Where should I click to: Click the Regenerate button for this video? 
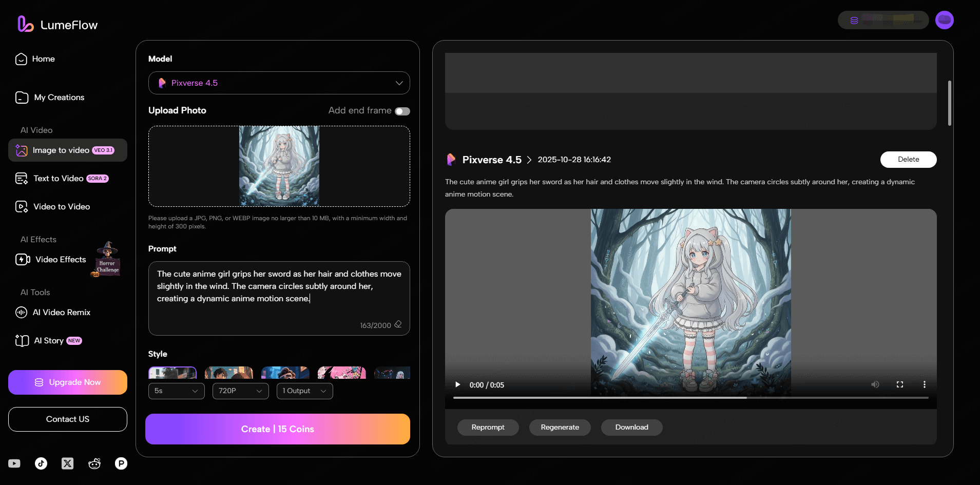(560, 427)
